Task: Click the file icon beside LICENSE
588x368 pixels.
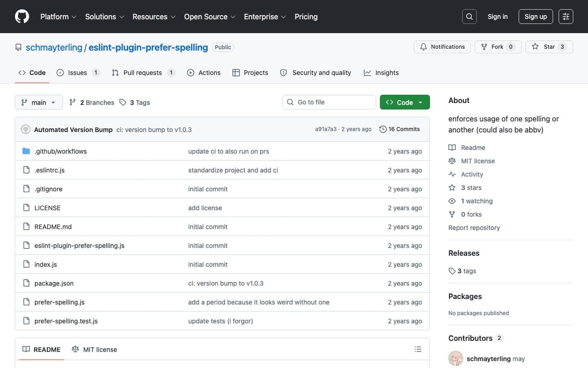Action: click(x=26, y=208)
